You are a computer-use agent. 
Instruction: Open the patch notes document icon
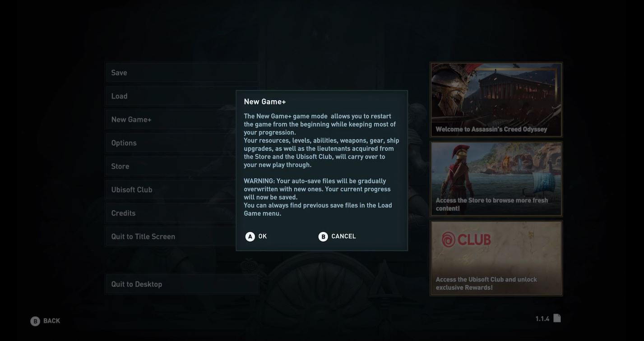tap(557, 318)
